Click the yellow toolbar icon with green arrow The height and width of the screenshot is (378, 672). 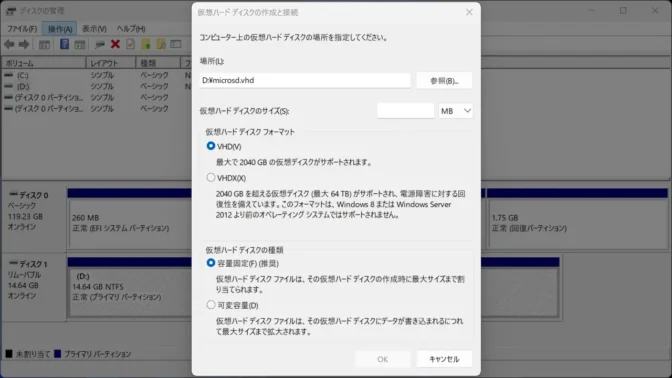tap(146, 44)
